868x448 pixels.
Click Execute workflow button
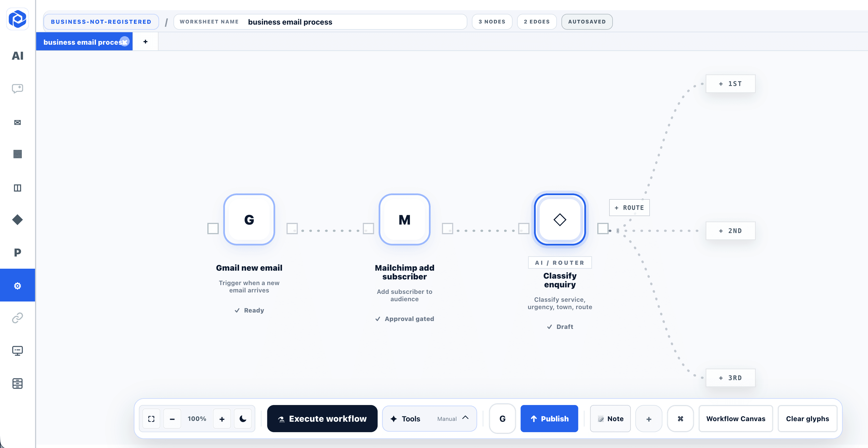pos(322,419)
